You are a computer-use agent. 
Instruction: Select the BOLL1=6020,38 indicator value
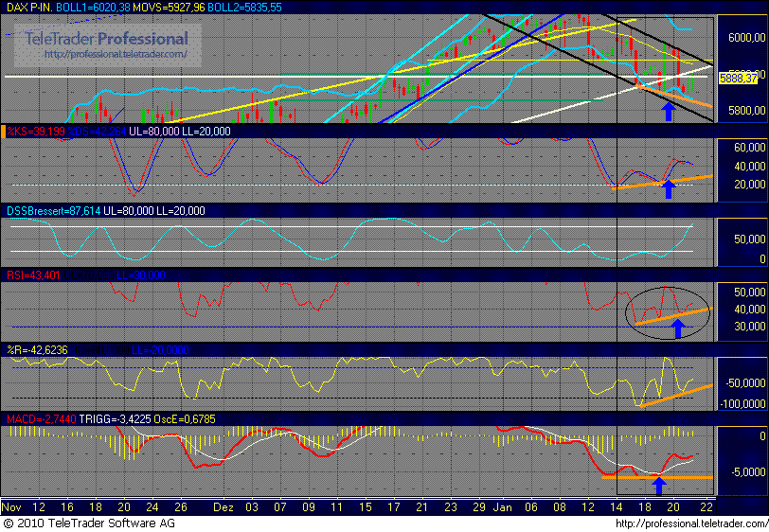click(x=93, y=8)
